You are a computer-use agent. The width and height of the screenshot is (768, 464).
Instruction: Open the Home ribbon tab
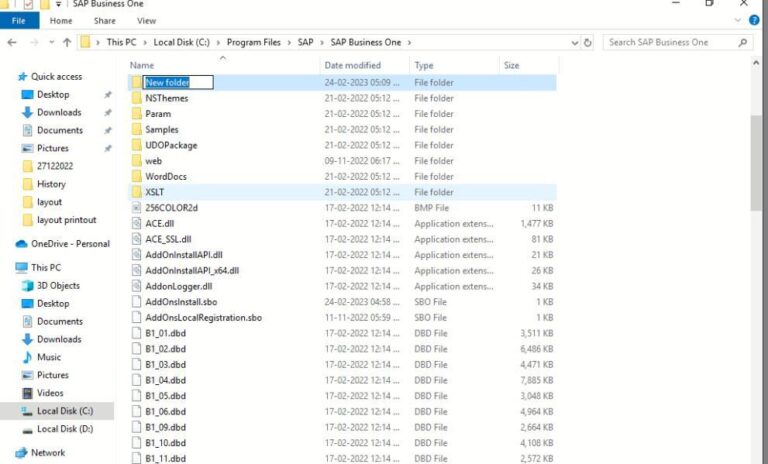(x=61, y=21)
